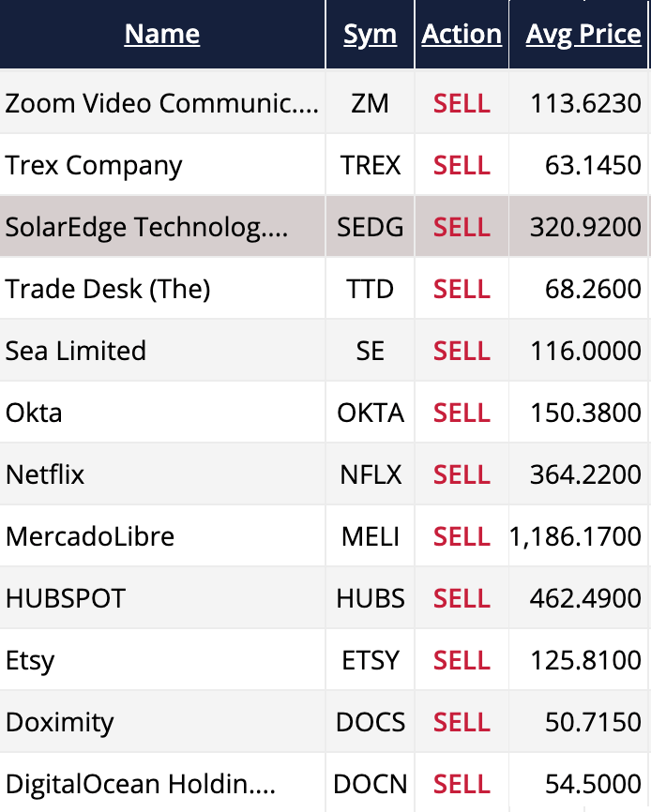
Task: Click the Trex Company name cell
Action: coord(94,166)
